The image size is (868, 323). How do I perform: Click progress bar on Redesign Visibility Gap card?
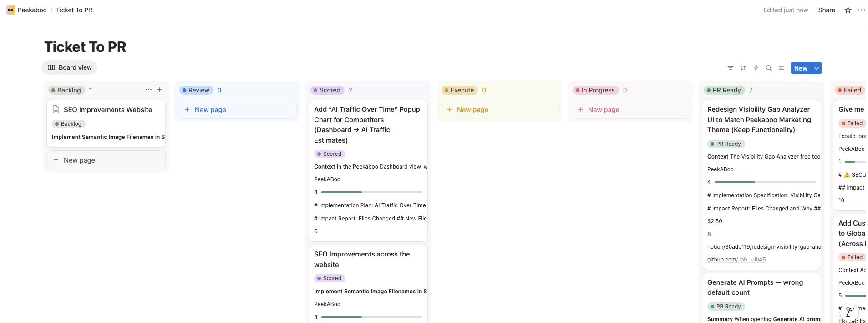click(x=765, y=182)
